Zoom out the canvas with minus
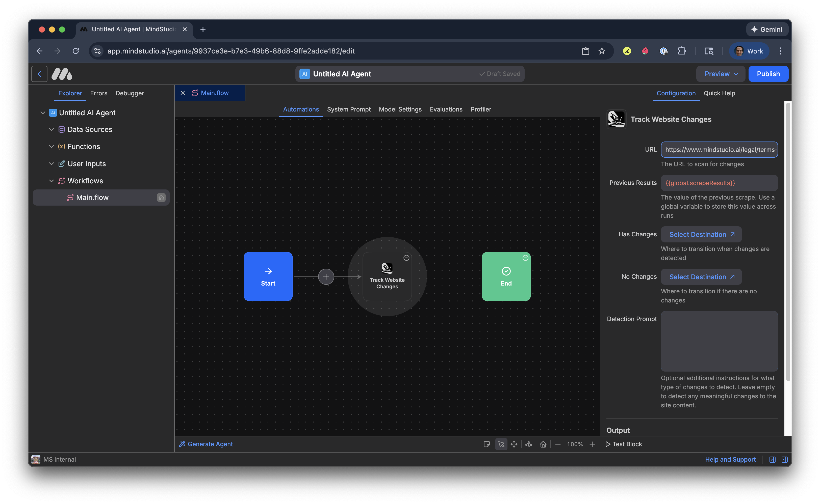Image resolution: width=820 pixels, height=504 pixels. coord(558,444)
